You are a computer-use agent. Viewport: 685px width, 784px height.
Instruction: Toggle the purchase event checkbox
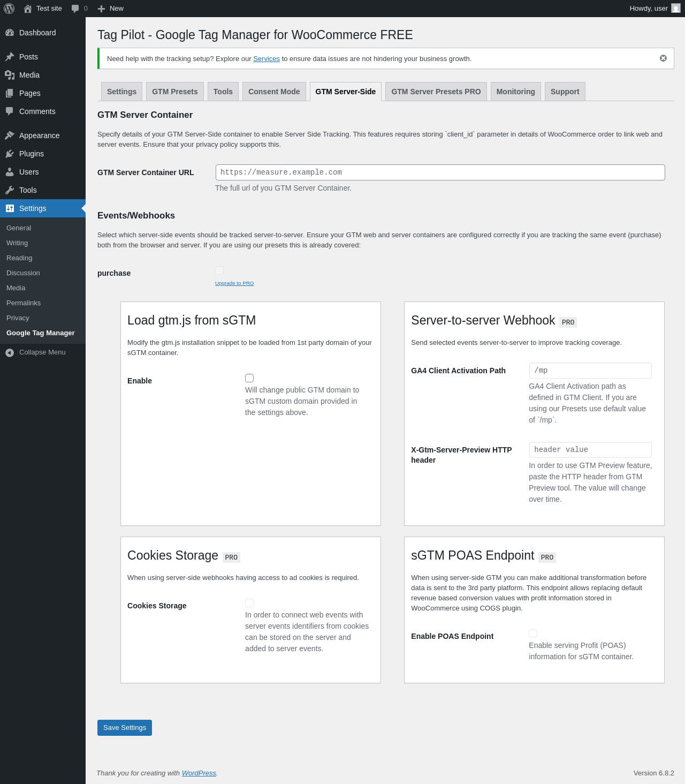[x=219, y=270]
